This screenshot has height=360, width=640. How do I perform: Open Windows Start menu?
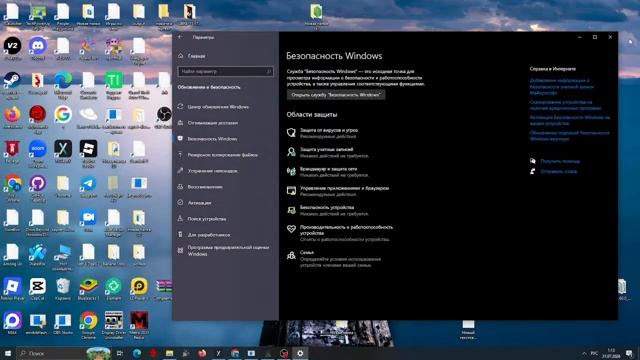[x=8, y=353]
